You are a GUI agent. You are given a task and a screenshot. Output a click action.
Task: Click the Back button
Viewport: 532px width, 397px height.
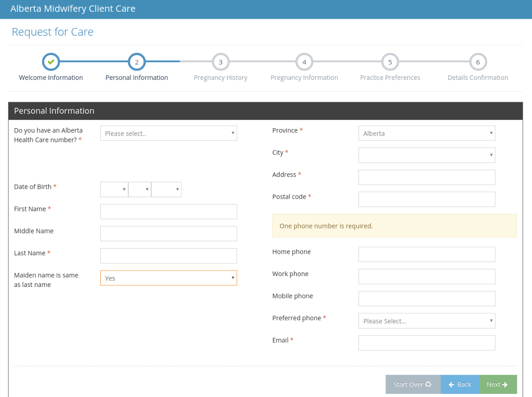[460, 385]
